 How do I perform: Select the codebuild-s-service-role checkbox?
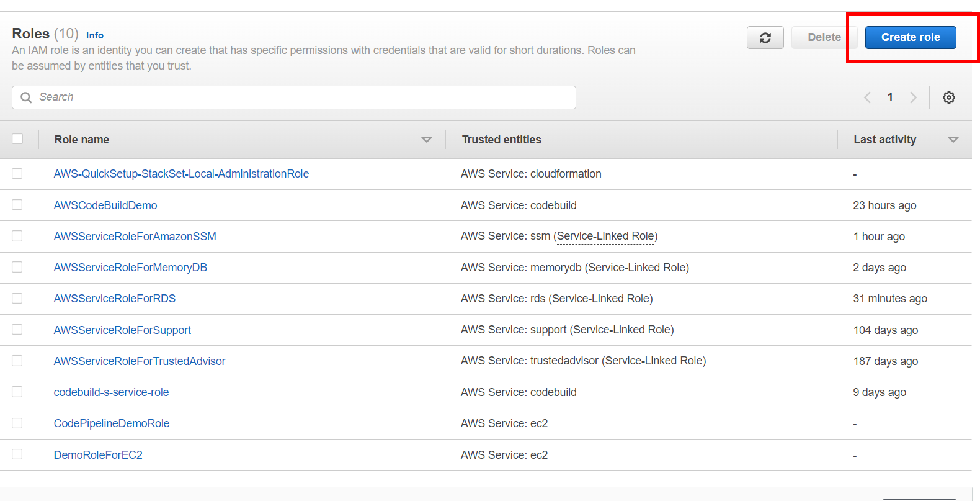coord(17,392)
